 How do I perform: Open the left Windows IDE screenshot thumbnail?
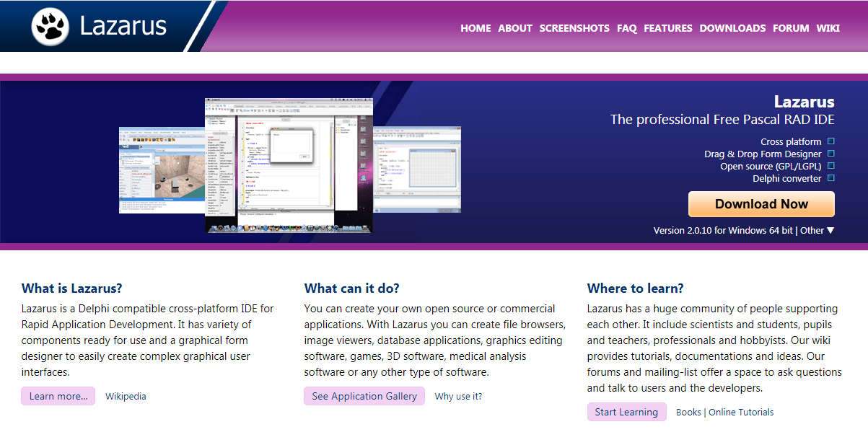click(162, 170)
